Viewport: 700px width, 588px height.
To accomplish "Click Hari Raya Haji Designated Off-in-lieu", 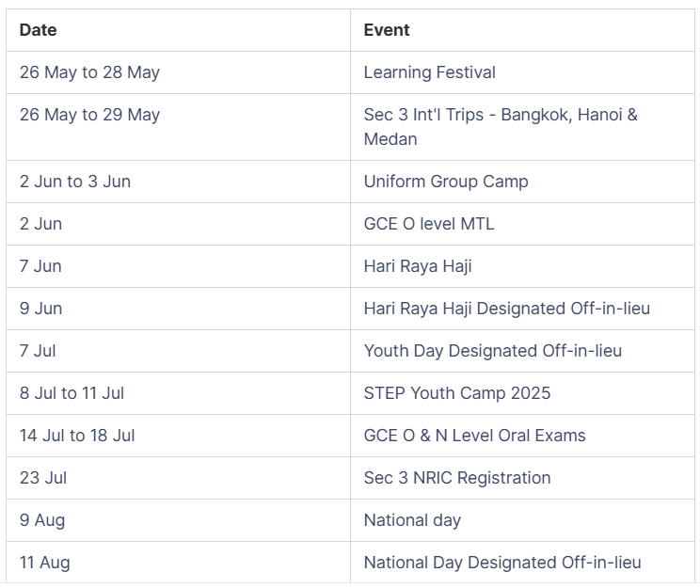I will [x=507, y=309].
